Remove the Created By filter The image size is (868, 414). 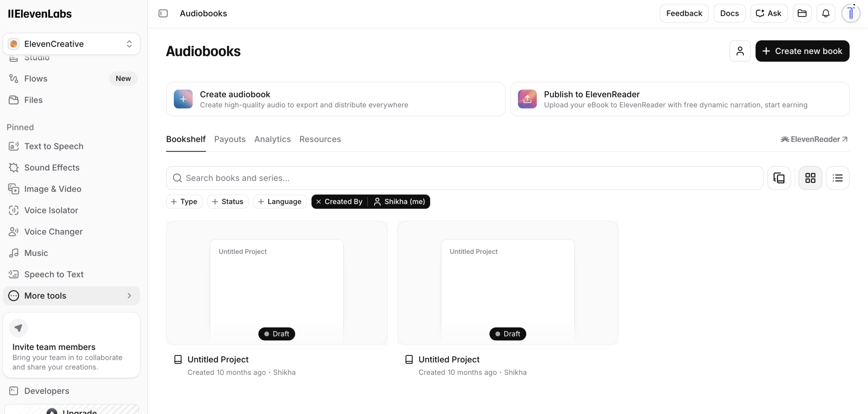click(x=318, y=202)
